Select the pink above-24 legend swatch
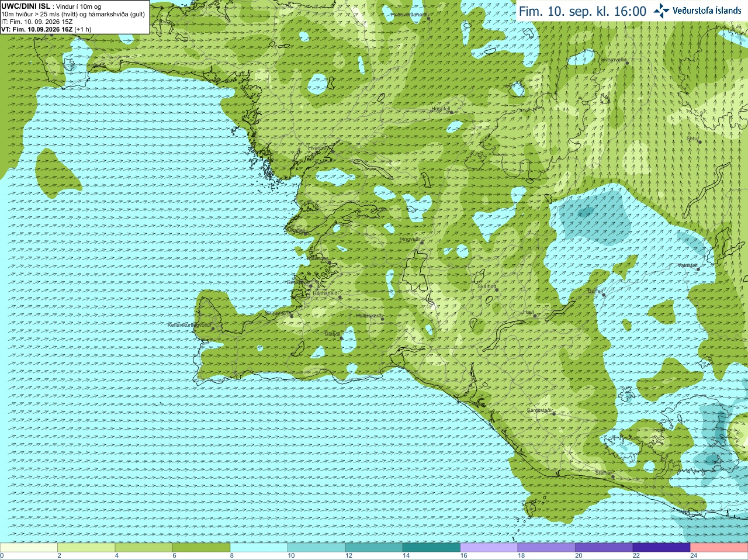This screenshot has height=560, width=748. click(719, 548)
